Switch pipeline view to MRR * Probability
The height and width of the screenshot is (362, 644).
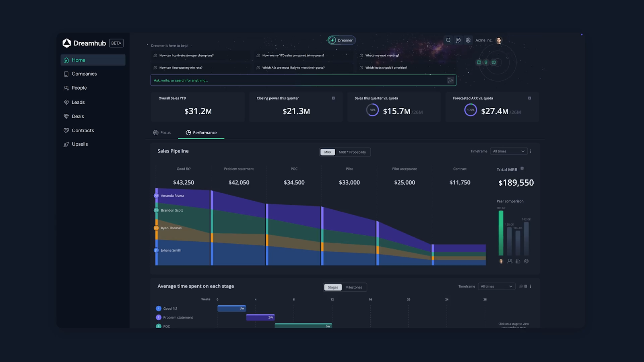click(x=352, y=152)
